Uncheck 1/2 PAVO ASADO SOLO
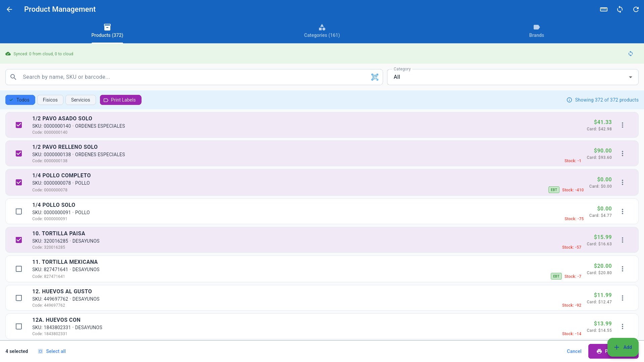Image resolution: width=644 pixels, height=362 pixels. tap(19, 125)
